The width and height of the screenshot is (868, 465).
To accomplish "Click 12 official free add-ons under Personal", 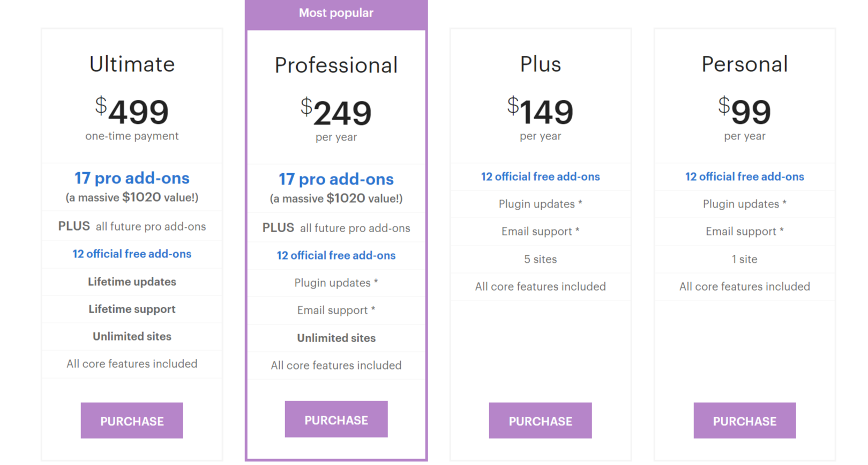I will click(x=744, y=176).
